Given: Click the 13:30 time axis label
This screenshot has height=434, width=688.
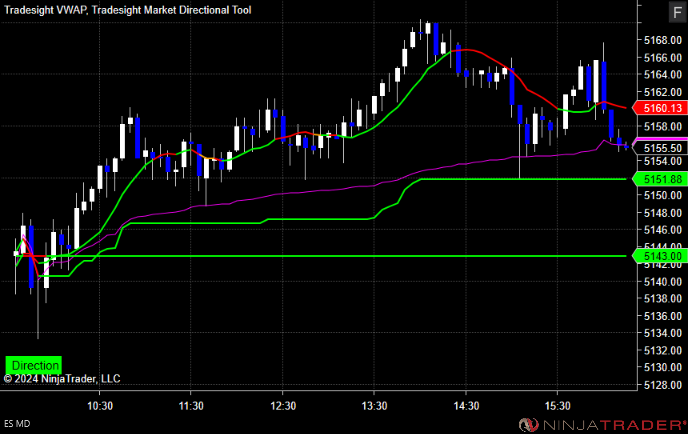Looking at the screenshot, I should pyautogui.click(x=374, y=406).
